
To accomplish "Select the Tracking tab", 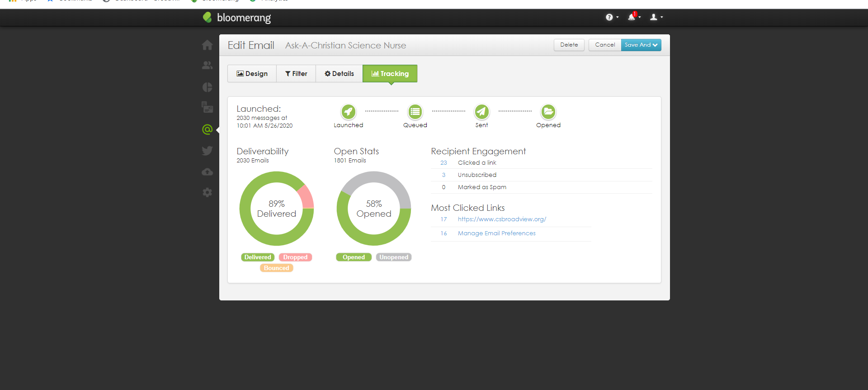I will (x=390, y=74).
